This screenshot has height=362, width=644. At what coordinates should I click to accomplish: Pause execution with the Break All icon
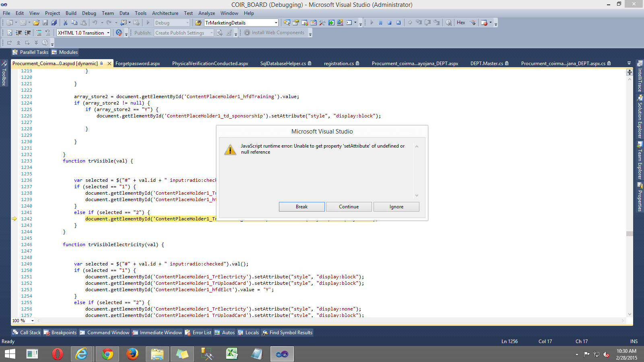pos(380,23)
